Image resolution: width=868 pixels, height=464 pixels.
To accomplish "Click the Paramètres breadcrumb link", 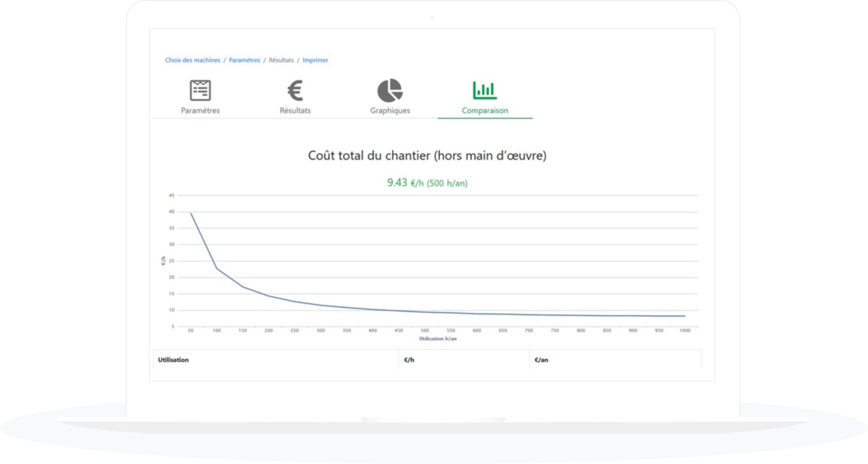I will coord(244,61).
